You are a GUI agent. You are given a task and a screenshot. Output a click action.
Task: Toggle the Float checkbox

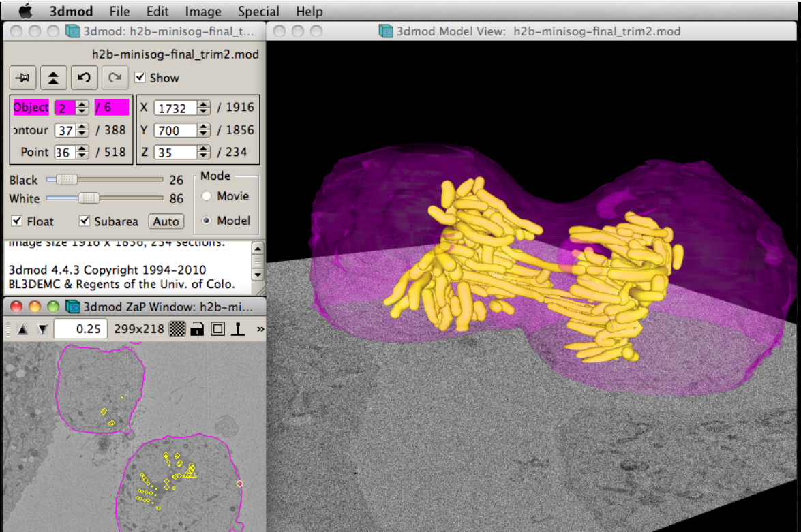(16, 221)
